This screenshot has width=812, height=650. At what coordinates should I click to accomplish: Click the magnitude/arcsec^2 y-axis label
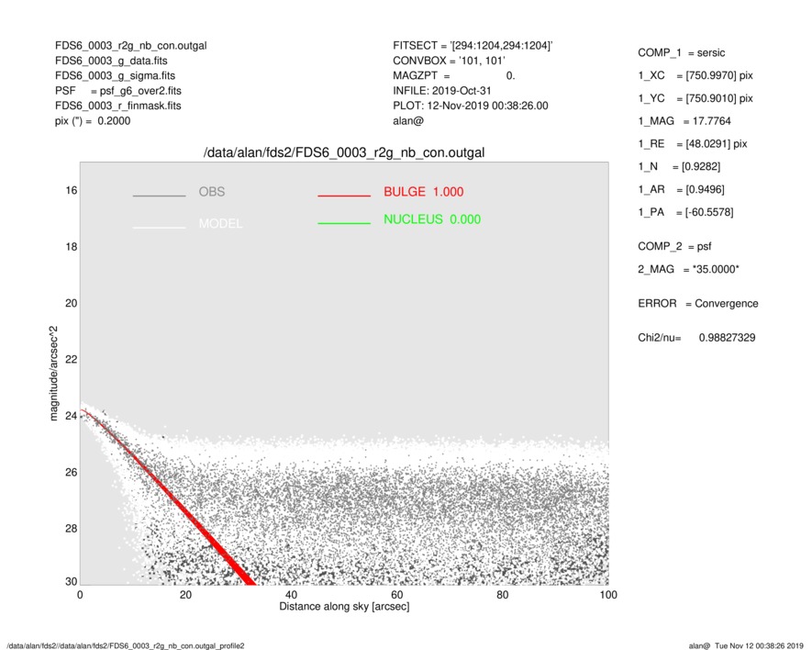pos(53,374)
